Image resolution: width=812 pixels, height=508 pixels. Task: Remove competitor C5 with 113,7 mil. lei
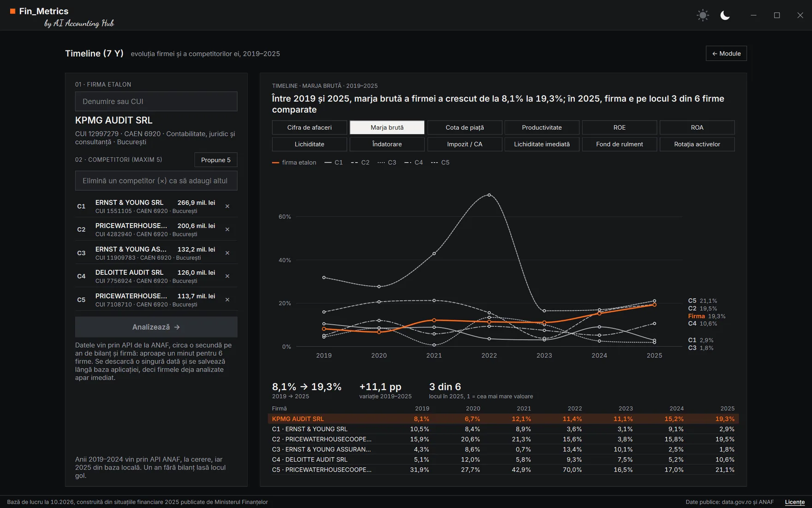227,300
